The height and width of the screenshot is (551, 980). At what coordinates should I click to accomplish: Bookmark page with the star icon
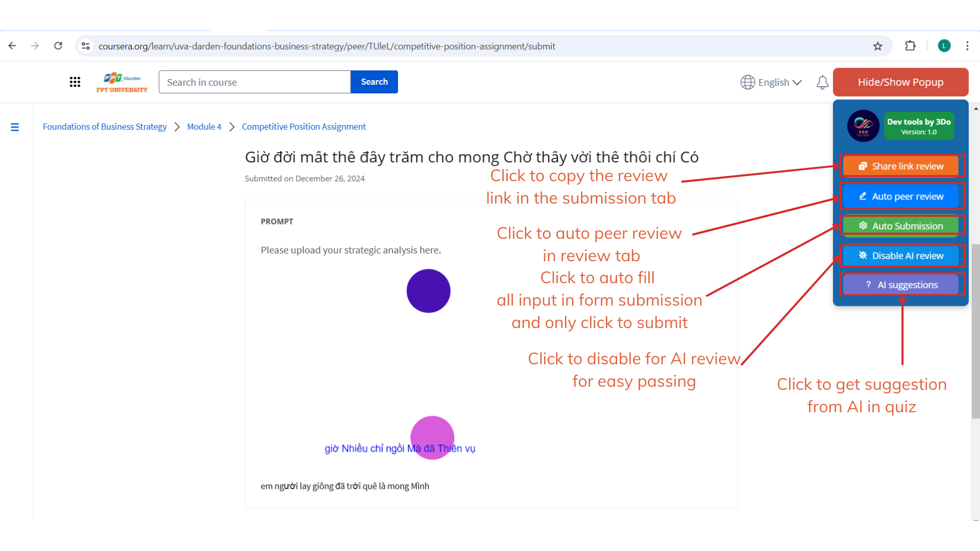pyautogui.click(x=877, y=46)
